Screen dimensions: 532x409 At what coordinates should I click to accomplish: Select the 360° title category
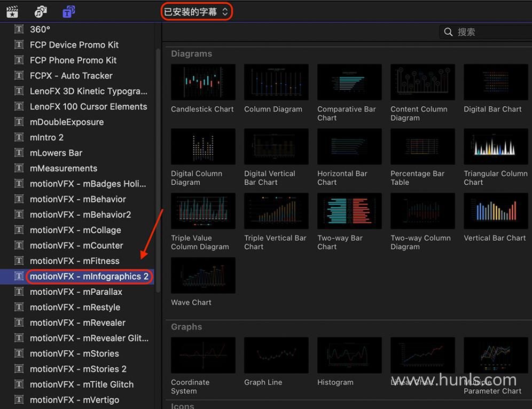tap(77, 29)
